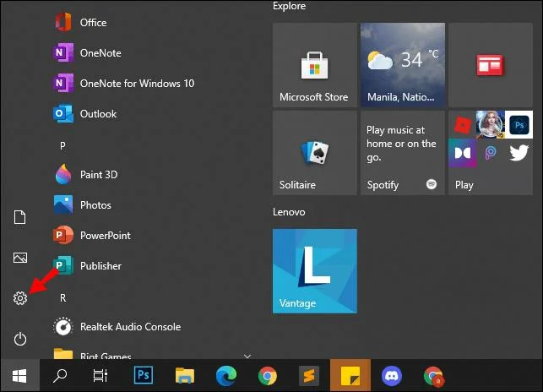Viewport: 543px width, 392px height.
Task: Open the Lenovo Vantage tile
Action: (315, 271)
